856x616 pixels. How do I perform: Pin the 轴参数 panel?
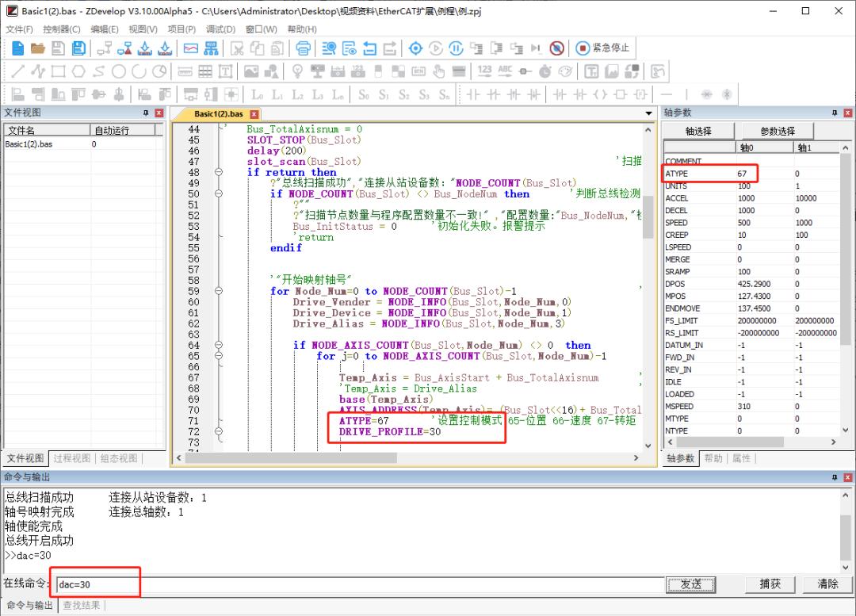tap(835, 113)
